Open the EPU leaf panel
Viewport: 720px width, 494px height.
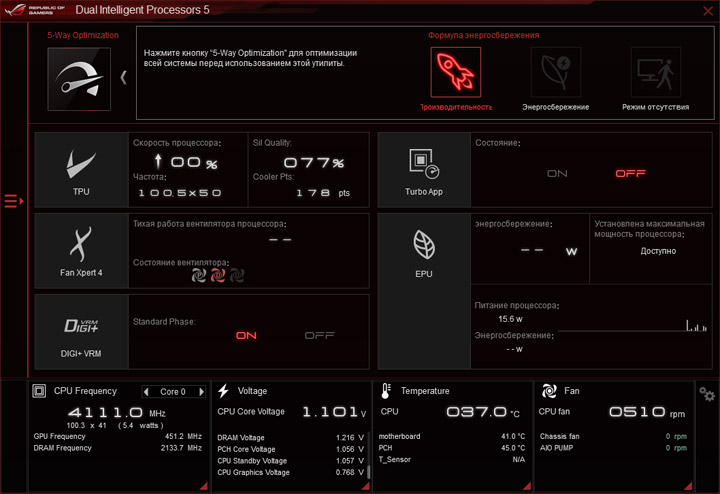coord(424,291)
